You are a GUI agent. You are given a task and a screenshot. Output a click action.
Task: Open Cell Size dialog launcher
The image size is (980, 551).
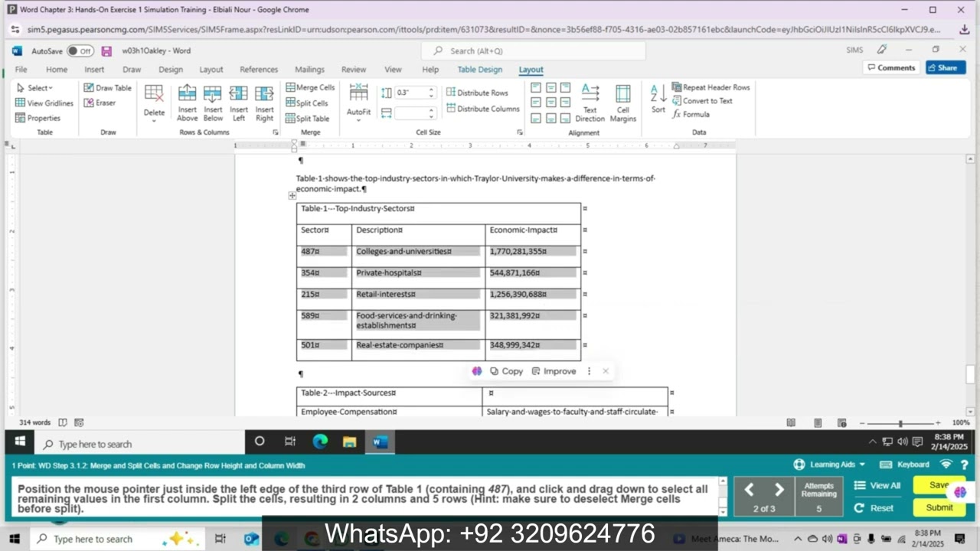pos(520,132)
